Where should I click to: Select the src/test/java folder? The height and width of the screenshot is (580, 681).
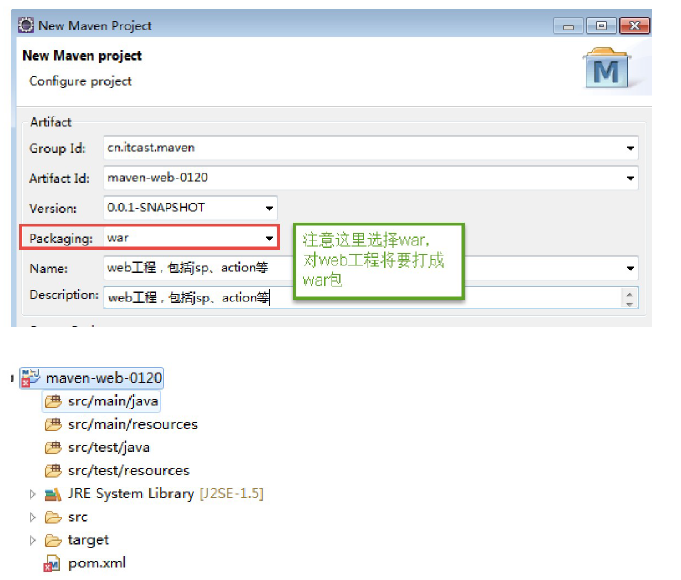pos(109,447)
